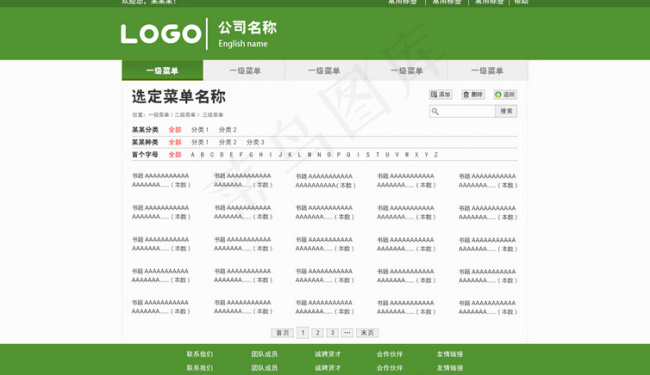Click the ellipsis pagination button
The image size is (650, 375).
coord(347,333)
